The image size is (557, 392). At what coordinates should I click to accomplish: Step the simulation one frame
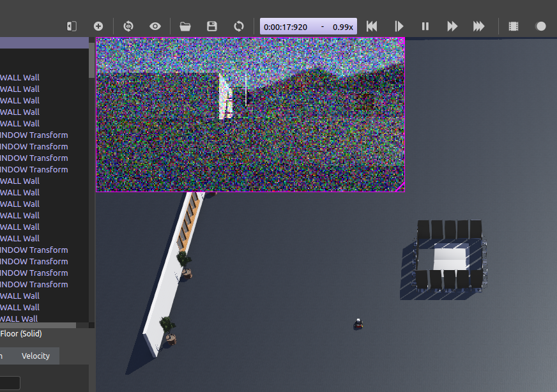pos(399,26)
